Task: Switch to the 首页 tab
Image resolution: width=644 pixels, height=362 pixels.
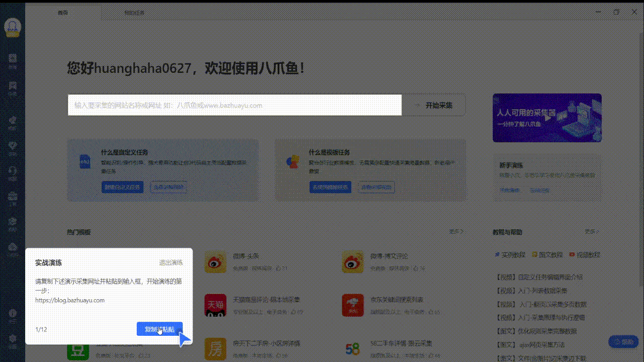Action: coord(63,13)
